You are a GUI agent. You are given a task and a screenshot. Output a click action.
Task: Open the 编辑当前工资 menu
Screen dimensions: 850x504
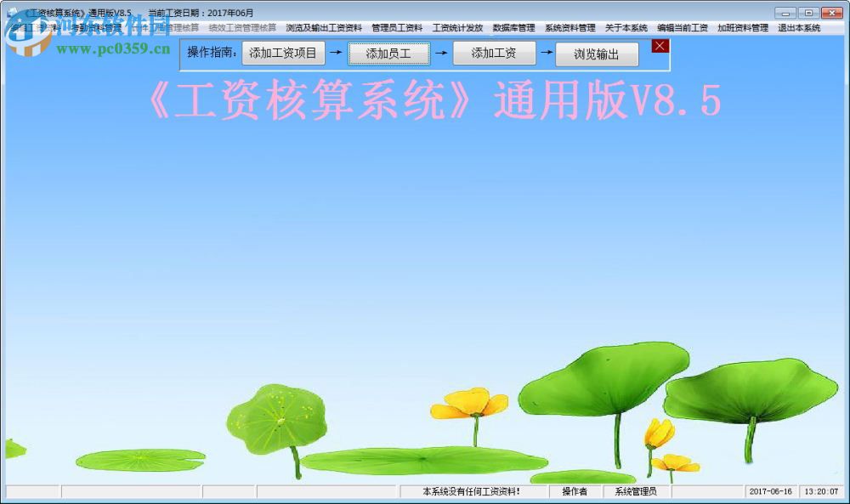pyautogui.click(x=684, y=26)
